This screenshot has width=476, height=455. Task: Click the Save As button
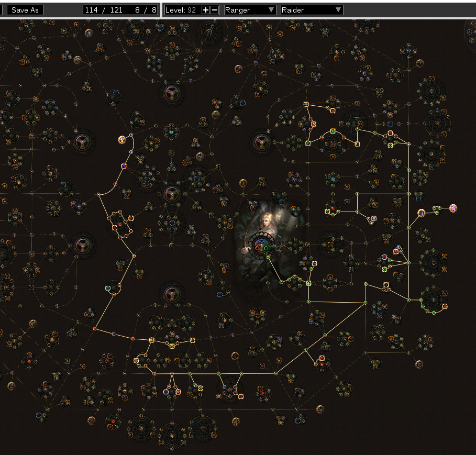click(x=25, y=10)
